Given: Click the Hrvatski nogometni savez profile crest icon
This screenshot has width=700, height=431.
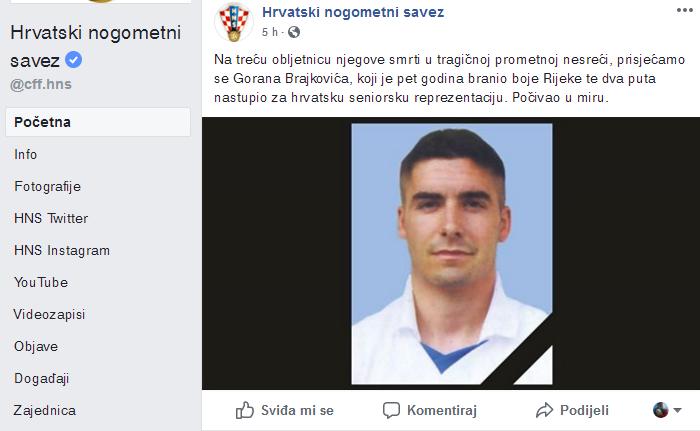Looking at the screenshot, I should (x=233, y=22).
